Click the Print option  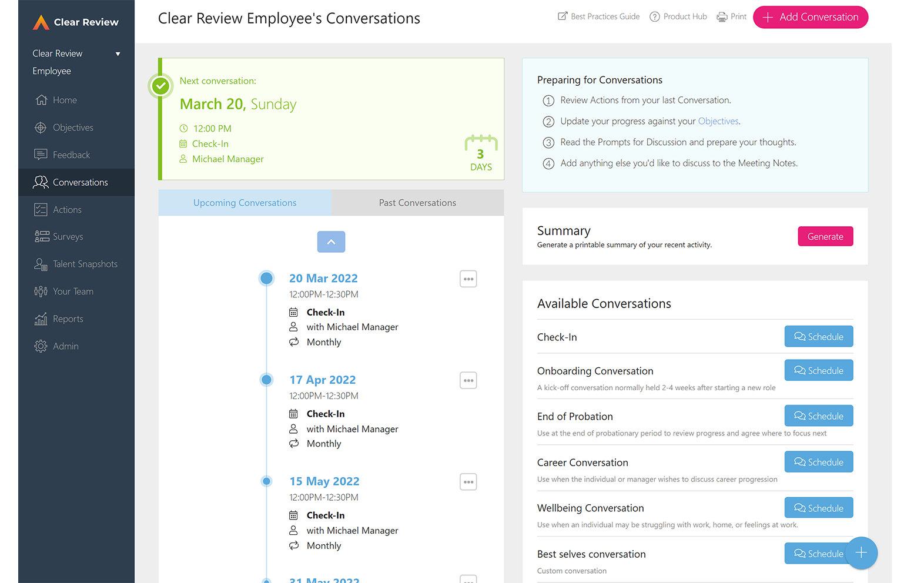[x=732, y=16]
